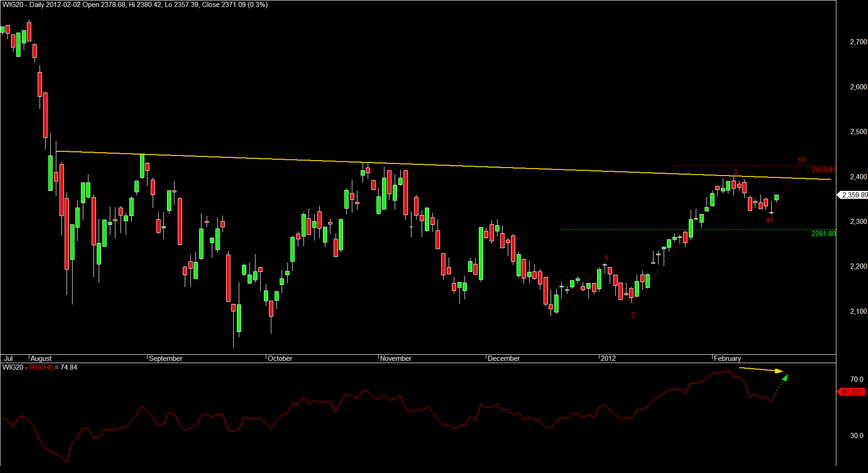Viewport: 868px width, 473px height.
Task: Select the 2,100 price axis label
Action: tap(858, 311)
